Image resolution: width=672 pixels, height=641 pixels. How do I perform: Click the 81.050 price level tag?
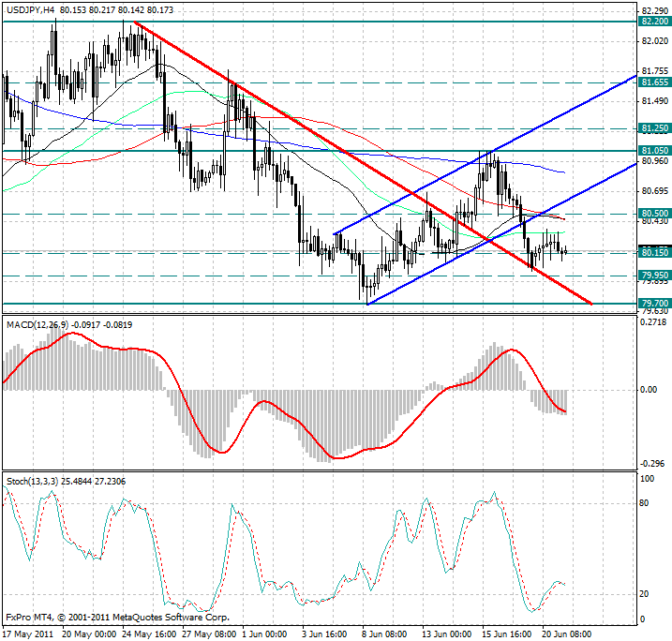653,150
